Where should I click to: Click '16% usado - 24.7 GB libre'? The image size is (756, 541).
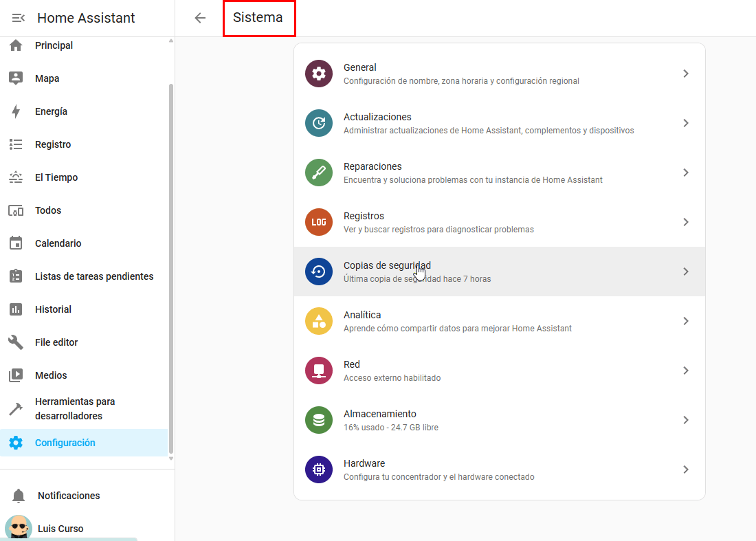391,427
